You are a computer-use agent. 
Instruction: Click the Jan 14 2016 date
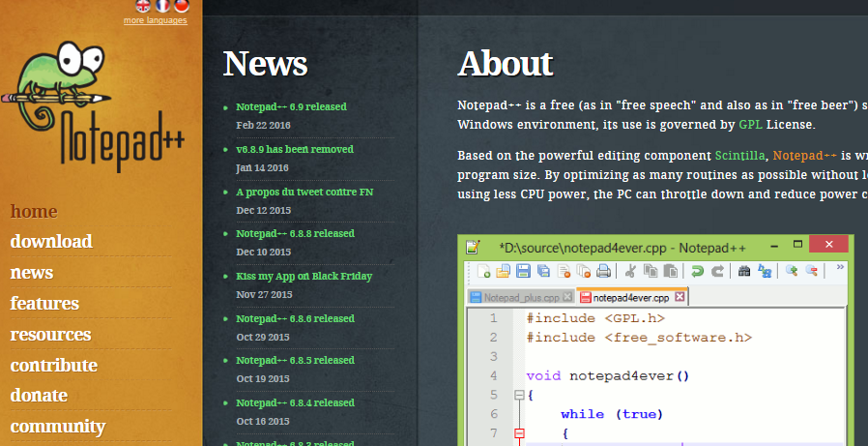(x=262, y=168)
